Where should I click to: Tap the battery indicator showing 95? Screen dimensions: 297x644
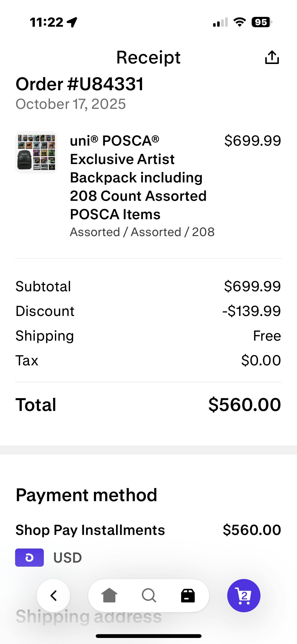pos(262,22)
